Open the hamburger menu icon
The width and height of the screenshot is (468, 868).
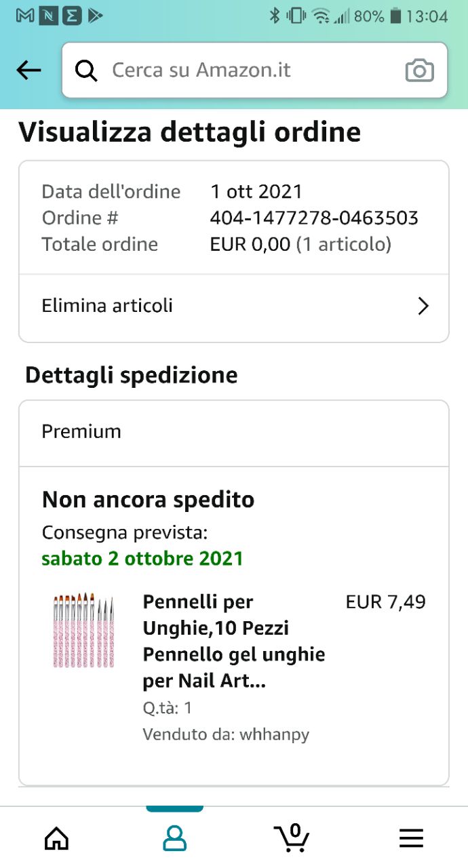coord(411,839)
